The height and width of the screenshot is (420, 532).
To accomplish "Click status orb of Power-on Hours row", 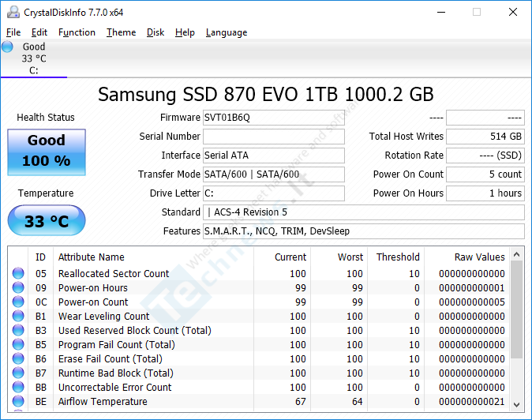I will pos(18,287).
